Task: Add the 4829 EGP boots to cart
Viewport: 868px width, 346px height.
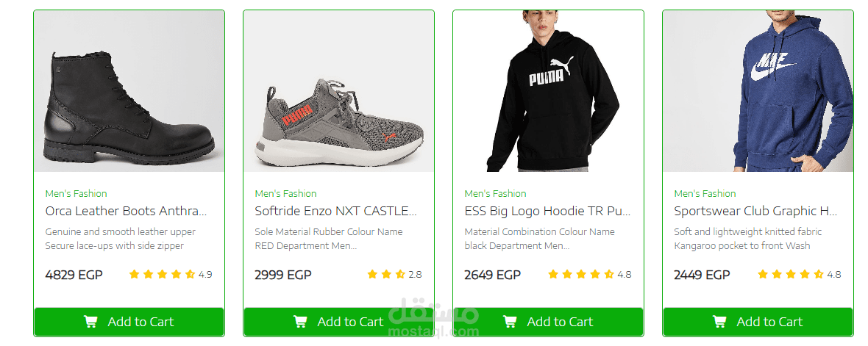Action: coord(129,322)
